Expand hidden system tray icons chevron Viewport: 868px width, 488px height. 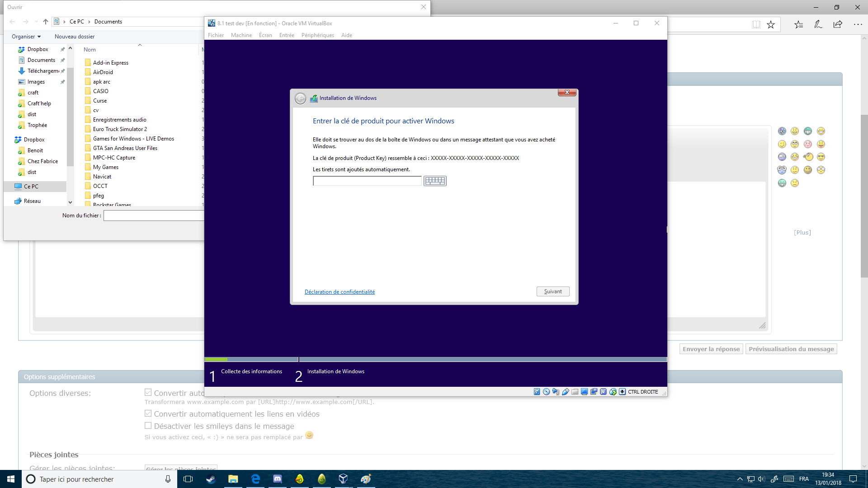click(740, 479)
